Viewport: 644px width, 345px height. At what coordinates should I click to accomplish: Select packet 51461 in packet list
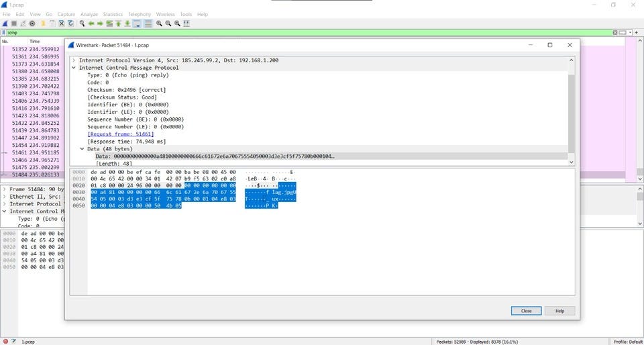tap(32, 152)
